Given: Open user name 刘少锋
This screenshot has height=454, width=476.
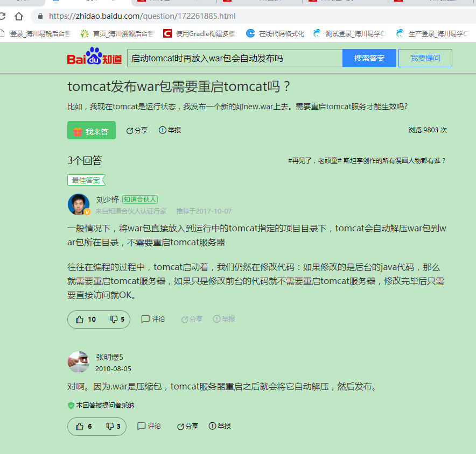Looking at the screenshot, I should coord(108,200).
